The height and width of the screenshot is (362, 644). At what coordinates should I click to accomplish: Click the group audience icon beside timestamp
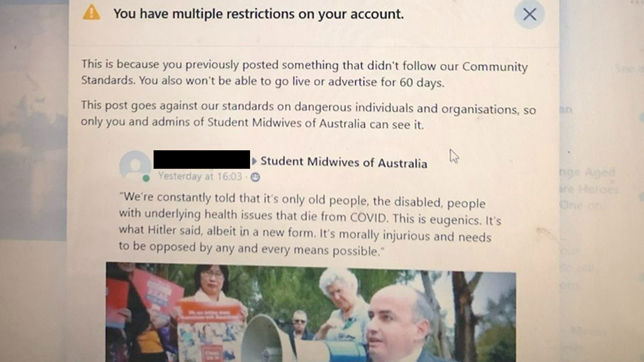(x=255, y=177)
